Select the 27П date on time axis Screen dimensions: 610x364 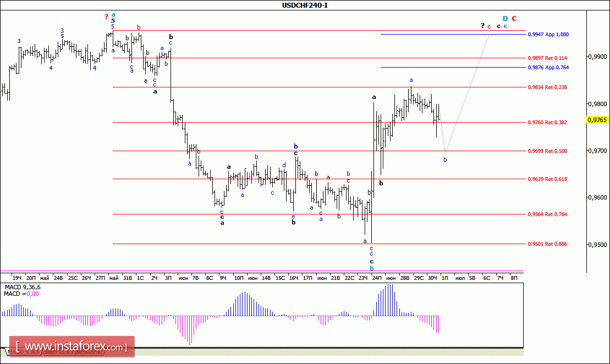point(100,278)
